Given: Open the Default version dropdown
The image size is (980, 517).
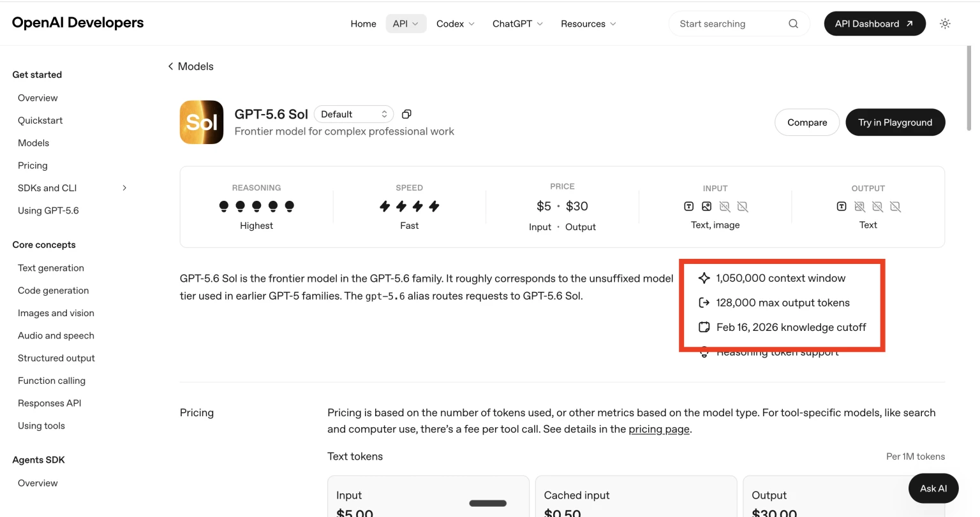Looking at the screenshot, I should (353, 114).
